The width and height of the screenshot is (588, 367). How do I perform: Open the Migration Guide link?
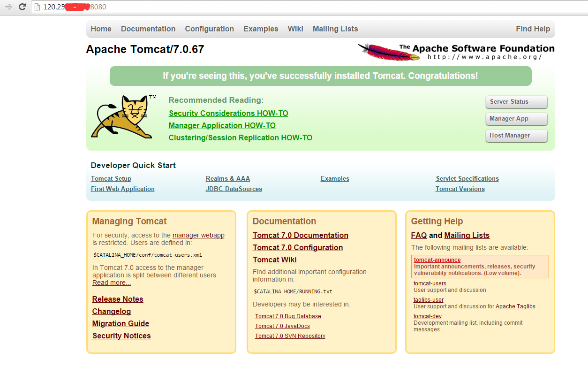coord(121,323)
